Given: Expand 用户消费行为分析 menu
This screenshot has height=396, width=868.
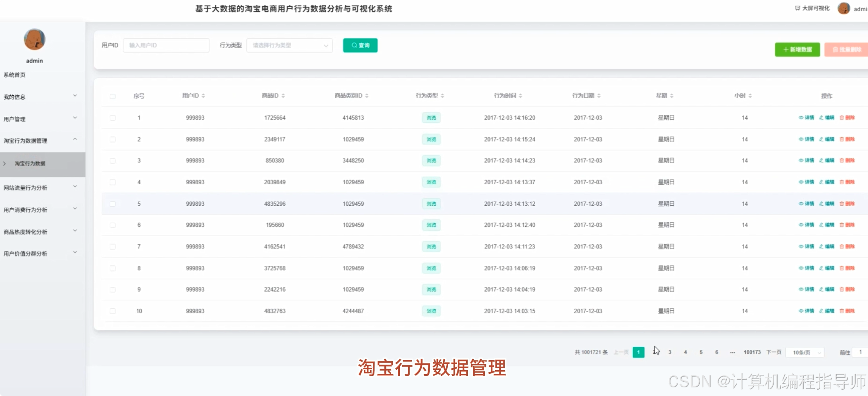Looking at the screenshot, I should [42, 209].
